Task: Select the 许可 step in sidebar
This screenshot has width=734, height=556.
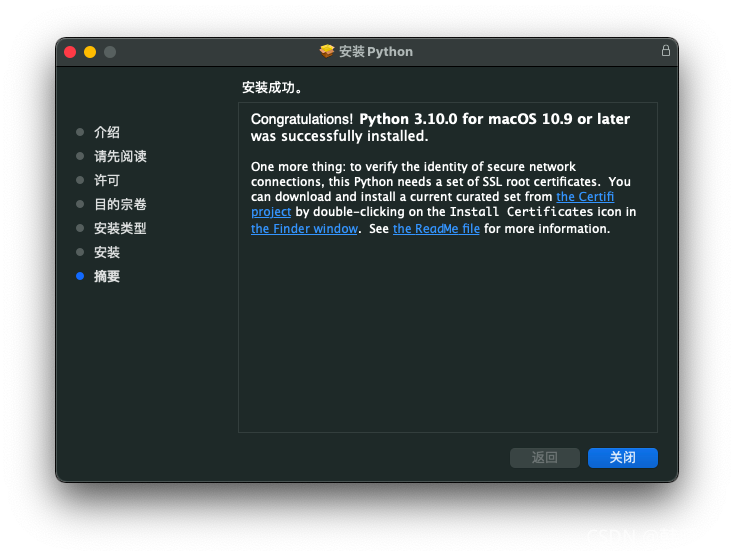Action: 107,180
